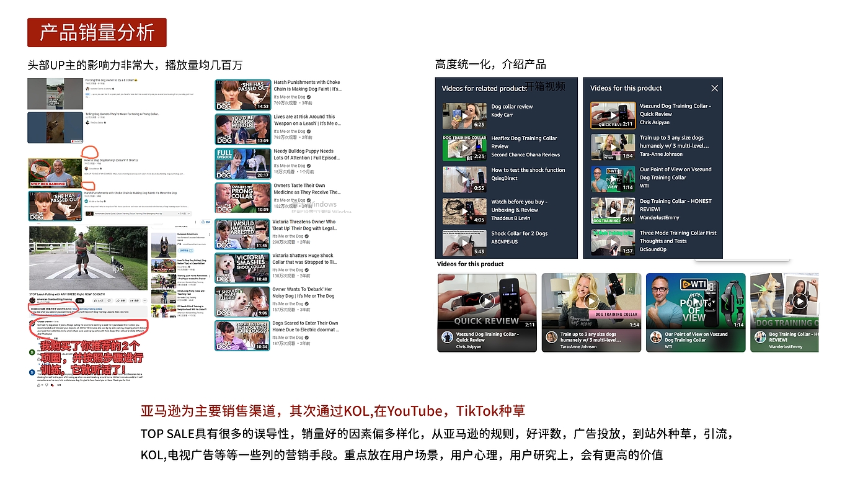Open 'Victoria Threatens Owner' video title
The height and width of the screenshot is (489, 868).
[304, 225]
